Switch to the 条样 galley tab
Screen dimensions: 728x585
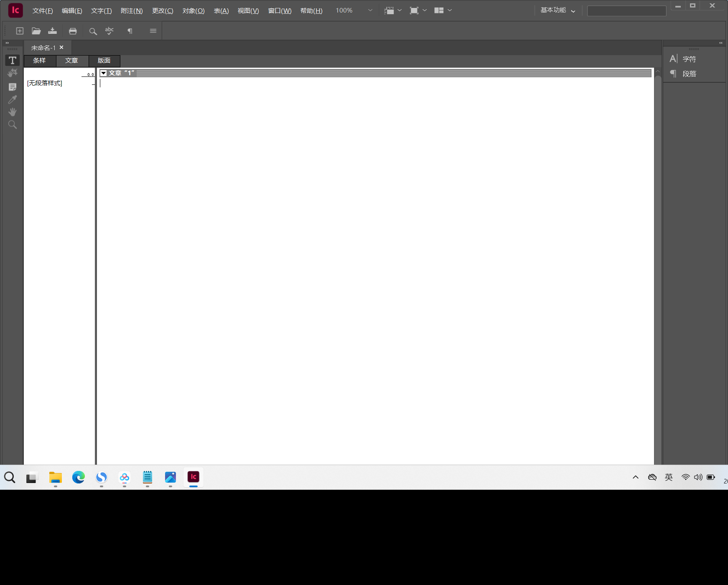pos(40,61)
